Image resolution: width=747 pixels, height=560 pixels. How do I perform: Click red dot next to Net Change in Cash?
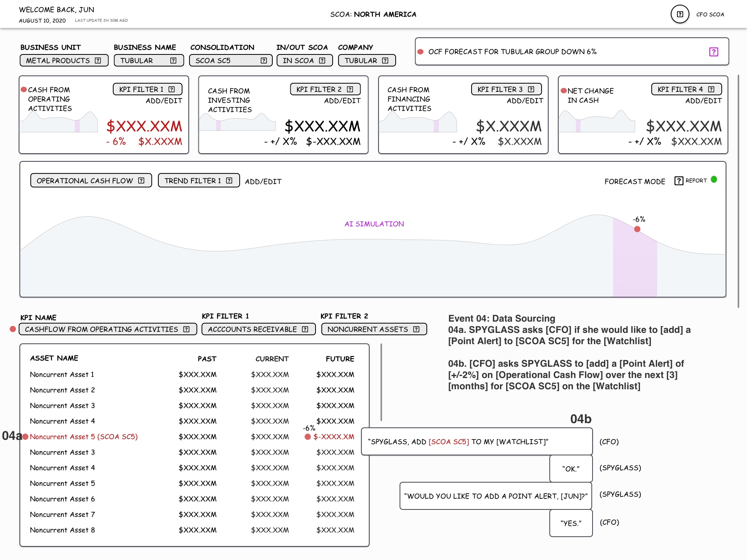563,91
